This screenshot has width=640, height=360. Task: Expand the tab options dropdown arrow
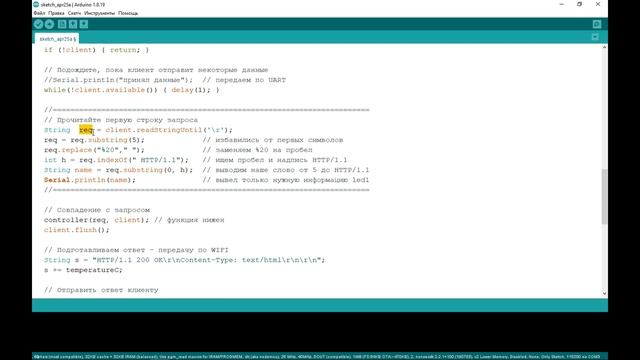tap(595, 37)
